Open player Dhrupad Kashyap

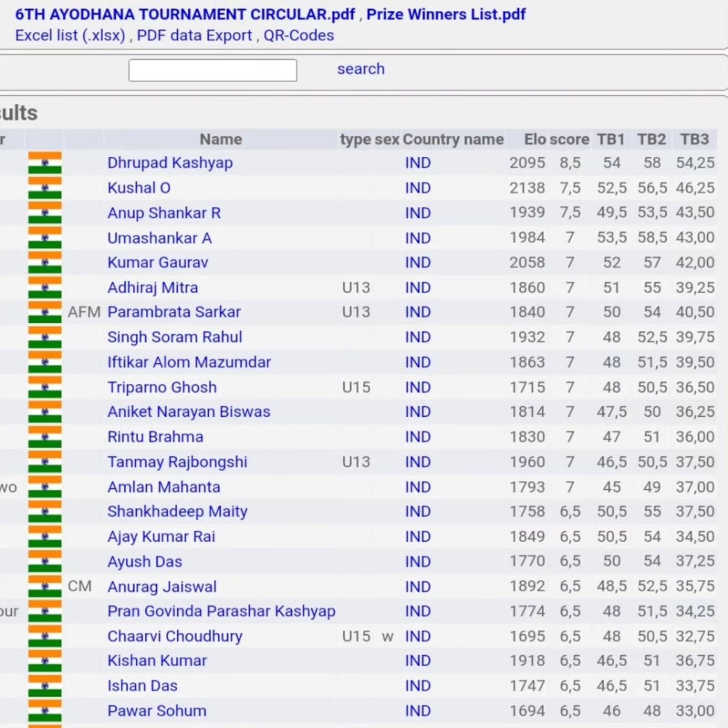(170, 163)
